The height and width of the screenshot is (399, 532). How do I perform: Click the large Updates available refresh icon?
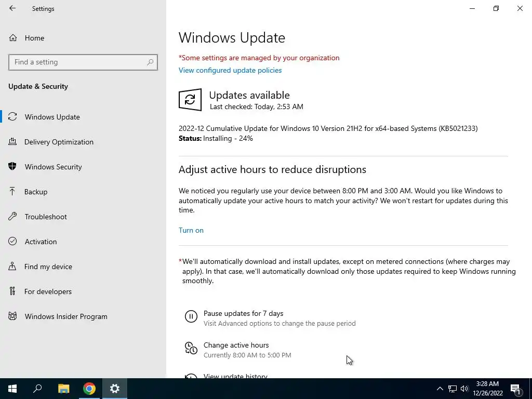[x=190, y=100]
